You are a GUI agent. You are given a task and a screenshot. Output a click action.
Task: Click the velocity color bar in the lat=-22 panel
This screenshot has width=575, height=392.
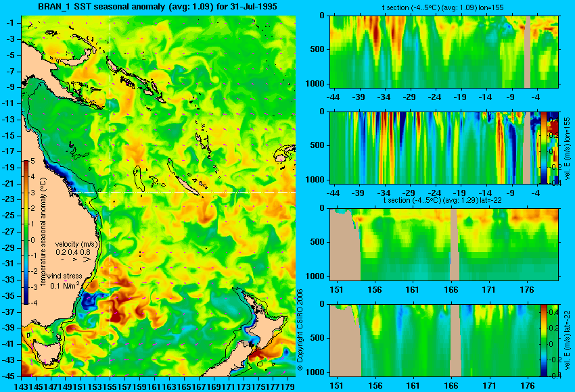click(x=543, y=341)
